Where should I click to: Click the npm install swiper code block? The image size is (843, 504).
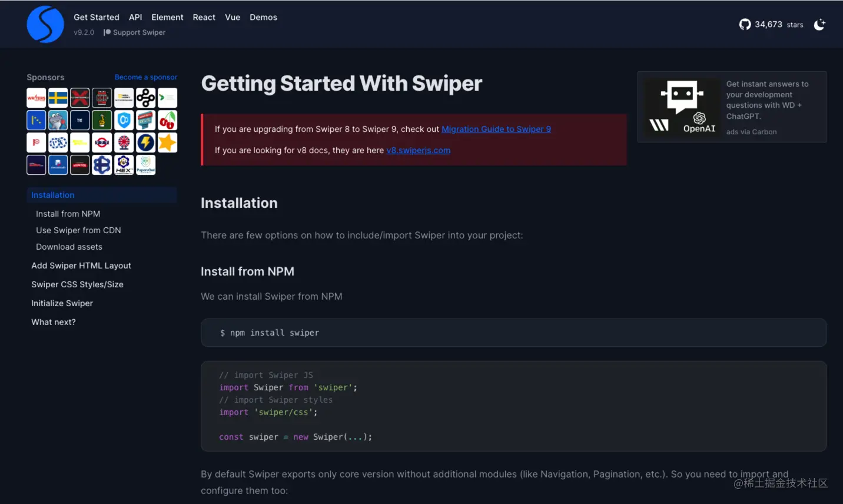(513, 333)
